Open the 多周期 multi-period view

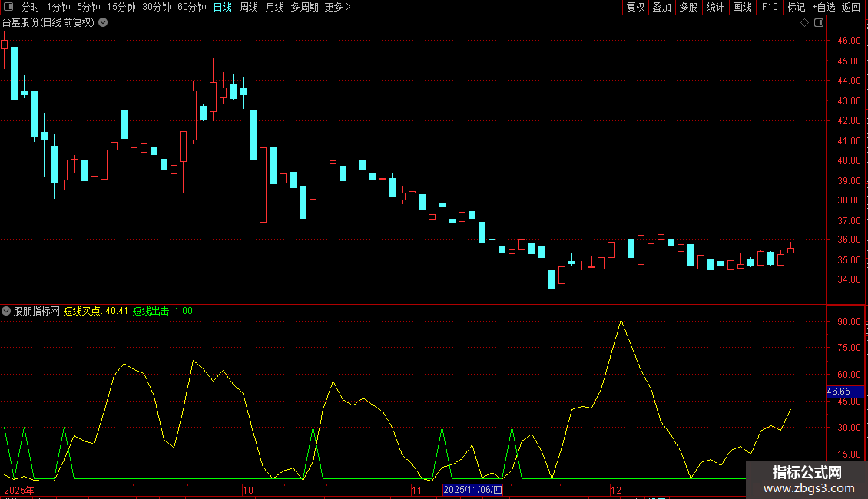[304, 7]
